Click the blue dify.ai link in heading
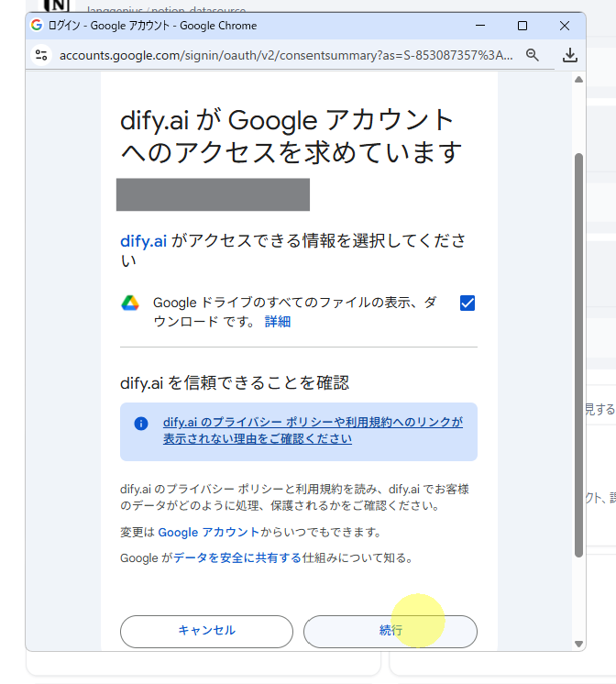This screenshot has height=684, width=616. click(x=143, y=241)
